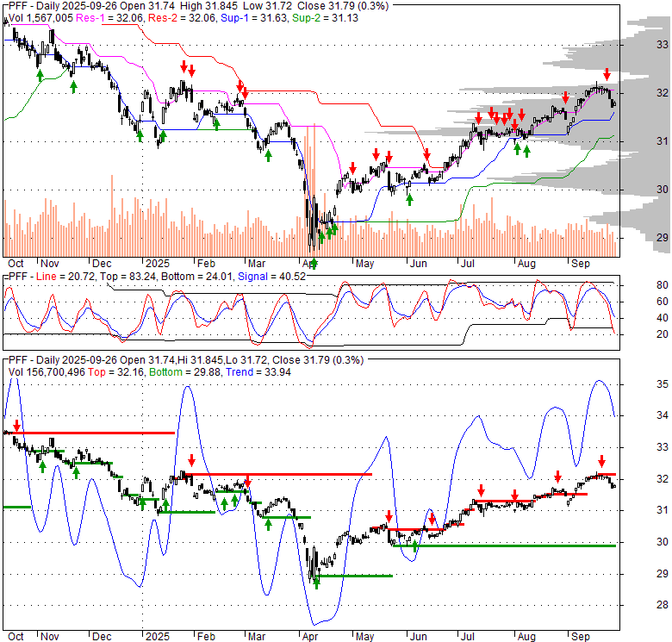Viewport: 672px width, 642px height.
Task: Click '40' on the oscillator axis
Action: pyautogui.click(x=663, y=318)
